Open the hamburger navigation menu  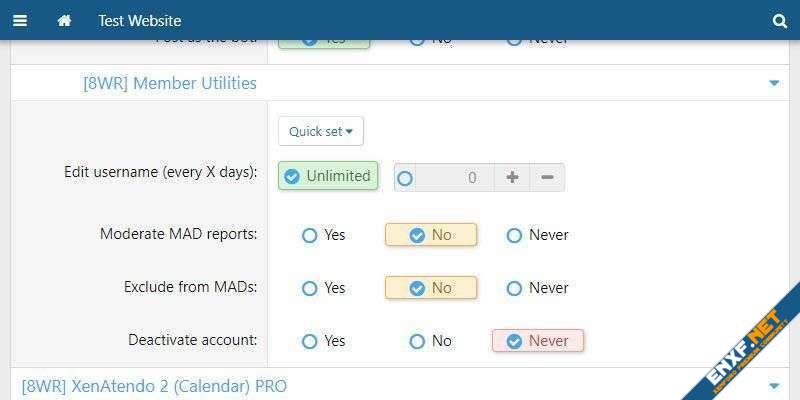20,20
